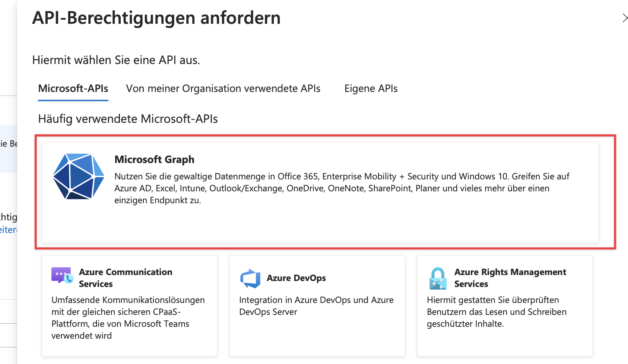628x364 pixels.
Task: Select the Microsoft-APIs tab
Action: 73,89
